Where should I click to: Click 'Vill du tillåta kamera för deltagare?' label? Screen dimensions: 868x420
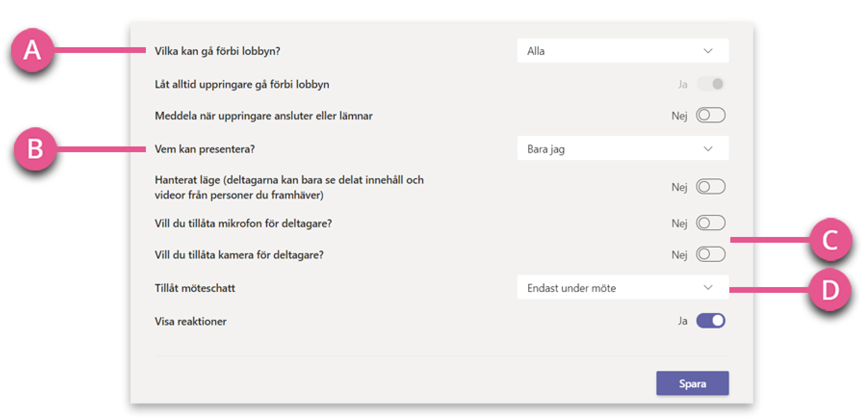pyautogui.click(x=239, y=255)
